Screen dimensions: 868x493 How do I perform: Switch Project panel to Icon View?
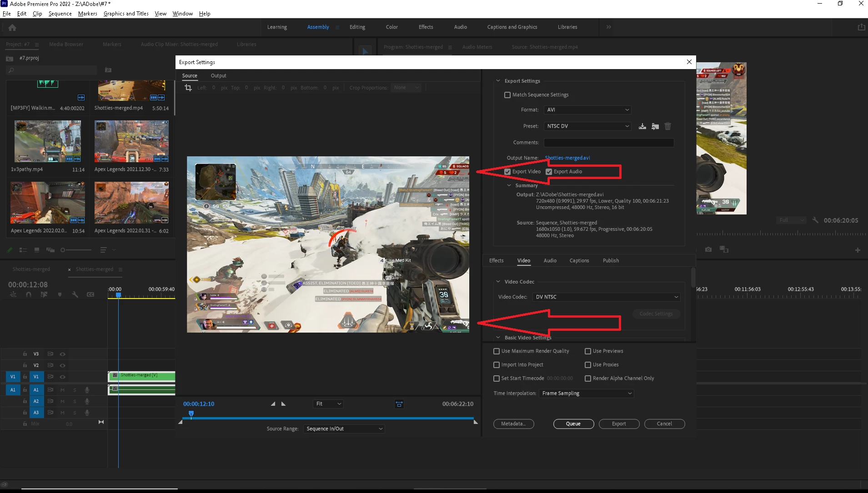[37, 250]
